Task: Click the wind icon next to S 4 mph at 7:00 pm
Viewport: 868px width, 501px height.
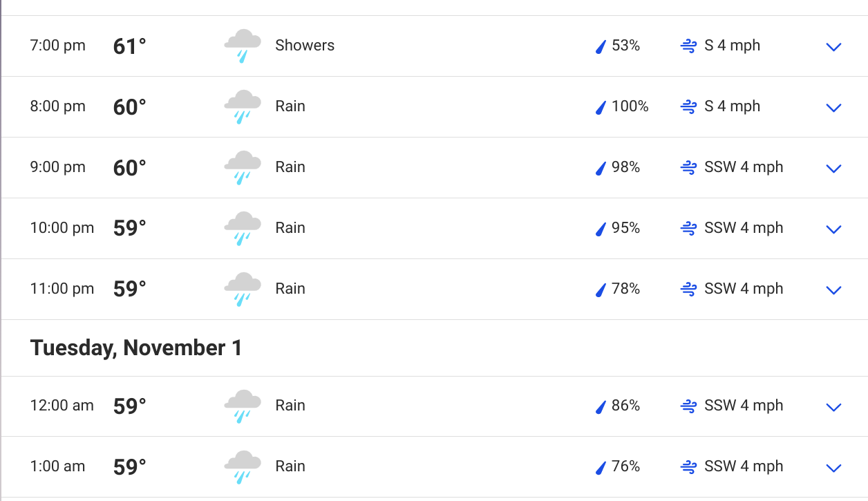Action: tap(688, 46)
